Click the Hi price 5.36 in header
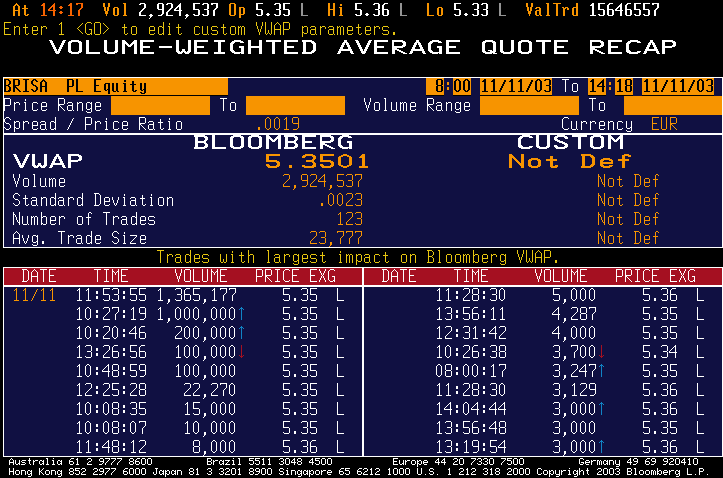This screenshot has width=723, height=478. [372, 10]
